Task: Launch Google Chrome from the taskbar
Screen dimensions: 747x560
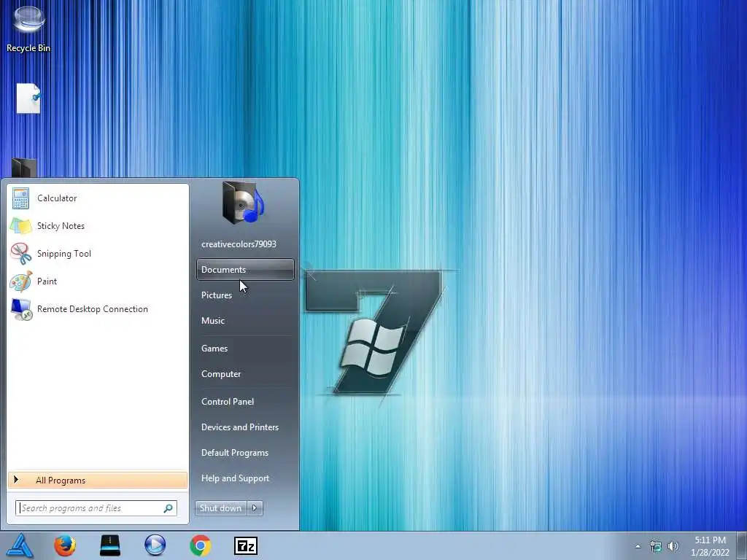Action: 201,545
